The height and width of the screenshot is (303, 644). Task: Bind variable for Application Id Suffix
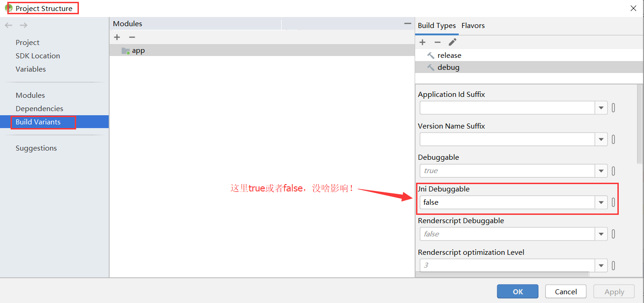[x=613, y=108]
